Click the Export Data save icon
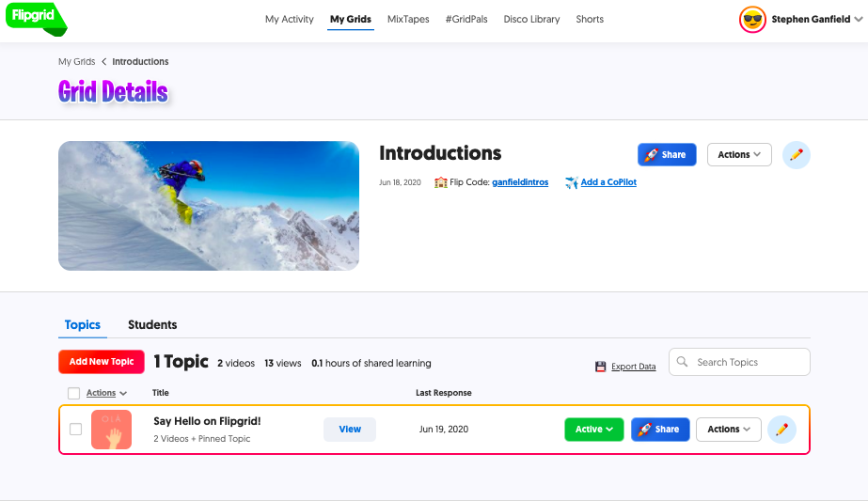868x501 pixels. (601, 367)
